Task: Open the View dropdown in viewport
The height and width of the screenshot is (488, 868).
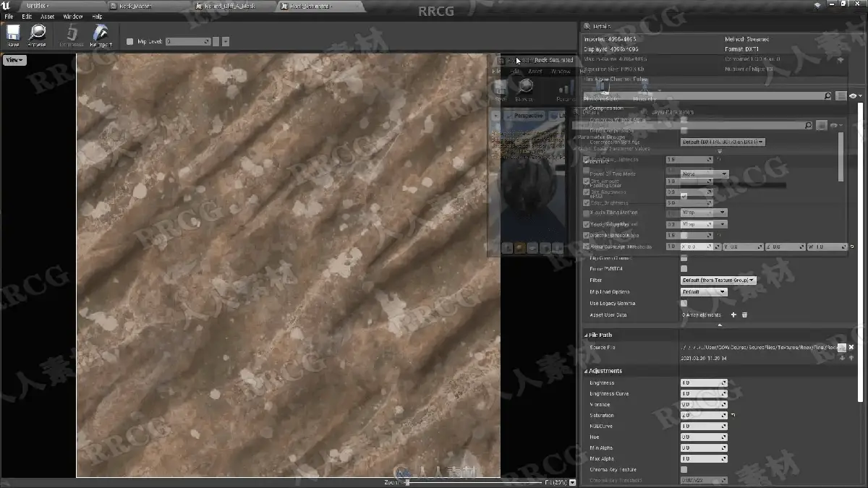Action: click(14, 61)
